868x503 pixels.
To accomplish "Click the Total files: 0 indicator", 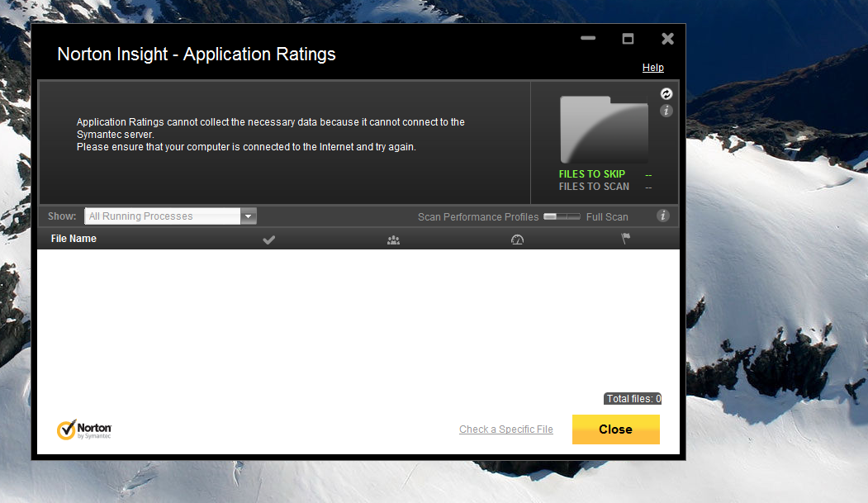I will point(633,398).
